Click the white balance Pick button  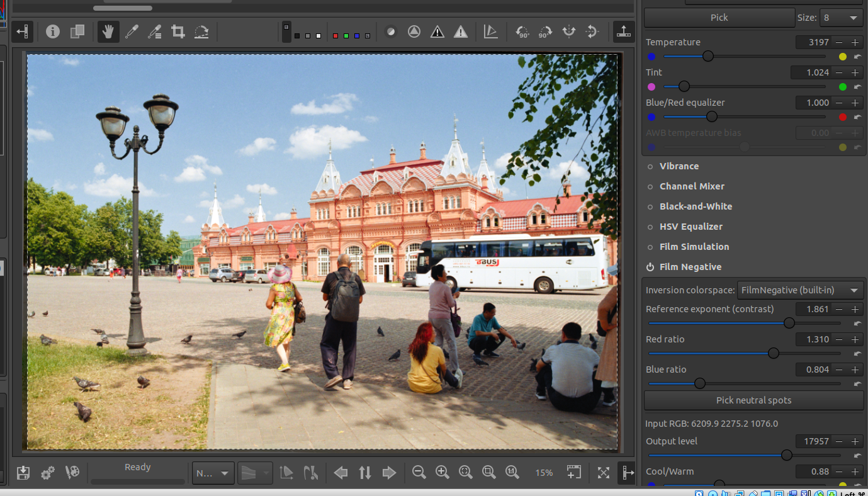719,18
